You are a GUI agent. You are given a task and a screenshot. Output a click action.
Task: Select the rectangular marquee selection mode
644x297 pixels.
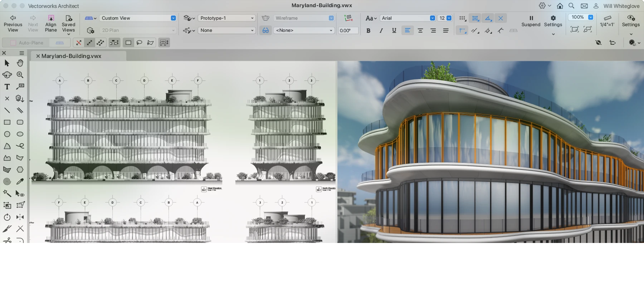click(x=128, y=43)
